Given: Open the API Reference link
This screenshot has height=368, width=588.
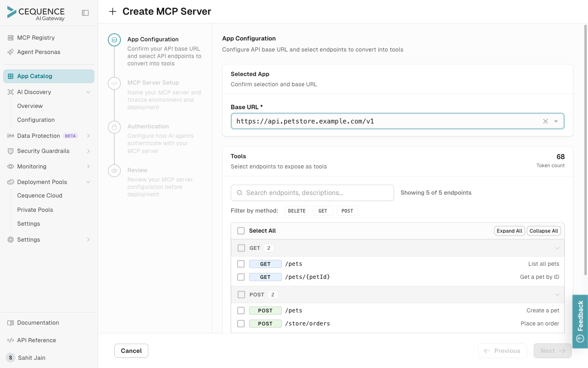Looking at the screenshot, I should pos(36,340).
